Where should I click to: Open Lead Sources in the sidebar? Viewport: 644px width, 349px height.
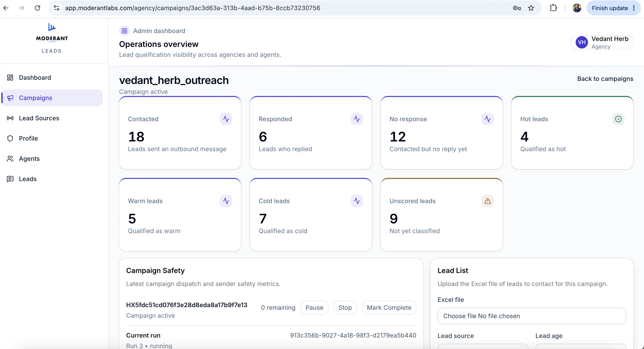coord(52,118)
